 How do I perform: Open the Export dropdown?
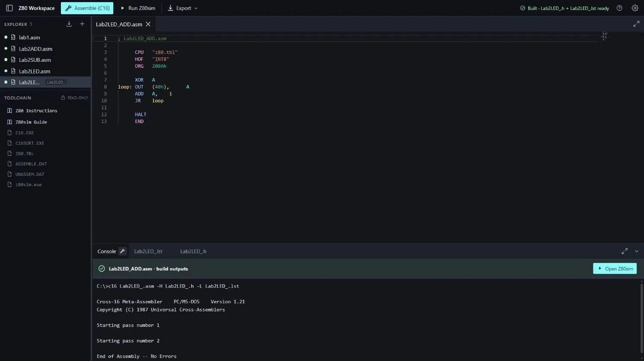[183, 8]
